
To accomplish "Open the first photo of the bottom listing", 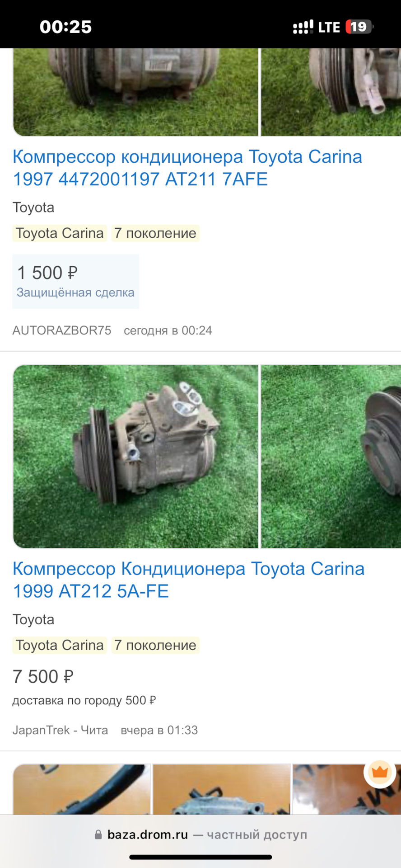I will point(82,789).
